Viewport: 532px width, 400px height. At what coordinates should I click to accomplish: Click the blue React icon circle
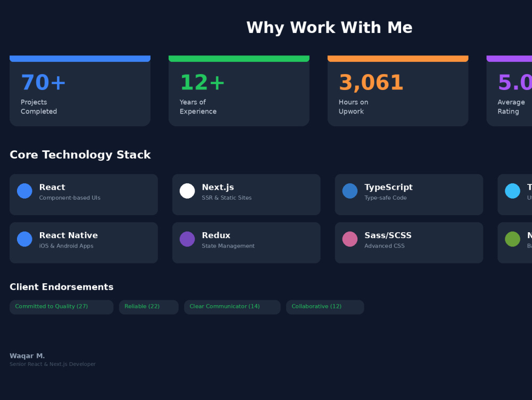[24, 191]
